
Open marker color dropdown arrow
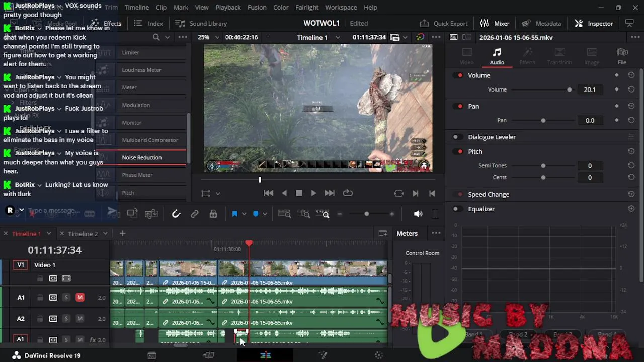[265, 214]
